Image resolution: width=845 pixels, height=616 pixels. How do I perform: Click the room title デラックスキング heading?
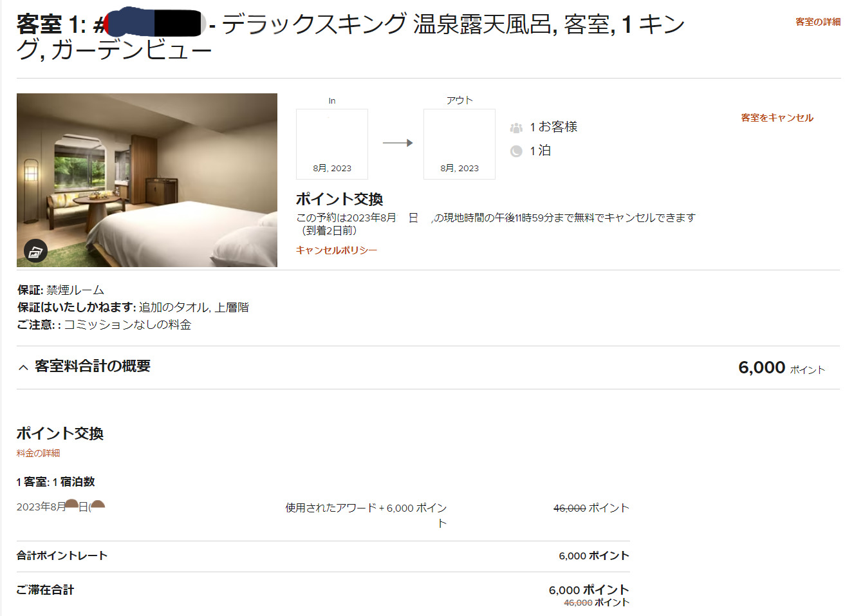(351, 37)
